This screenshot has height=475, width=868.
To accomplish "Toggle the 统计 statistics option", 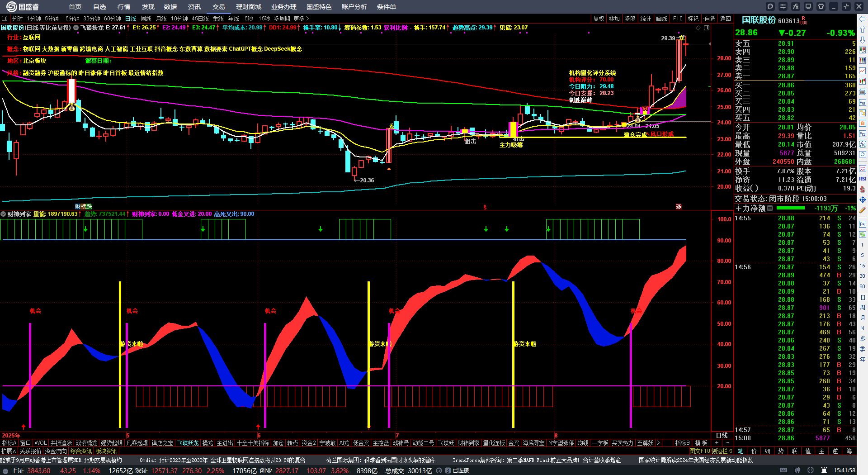I will (646, 19).
